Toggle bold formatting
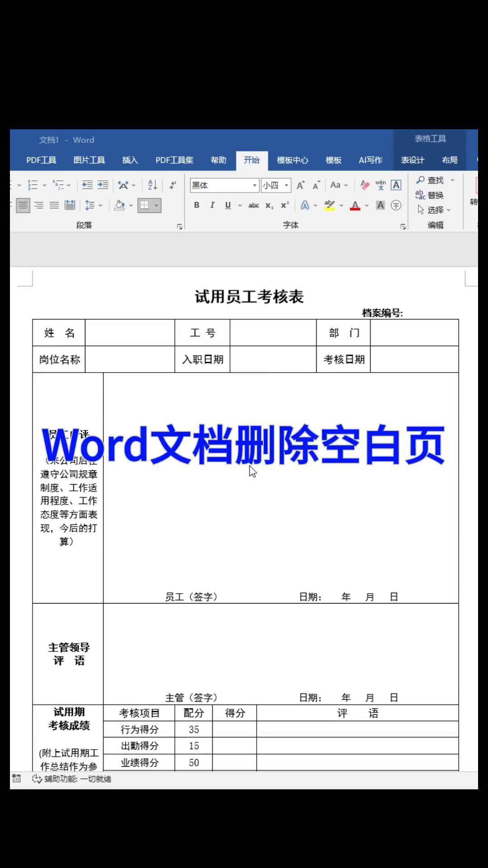Viewport: 488px width, 868px height. 197,205
